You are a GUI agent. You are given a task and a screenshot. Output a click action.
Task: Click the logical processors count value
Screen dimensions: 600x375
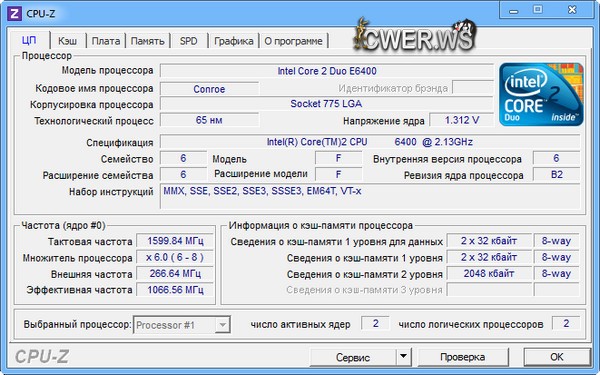click(x=566, y=323)
